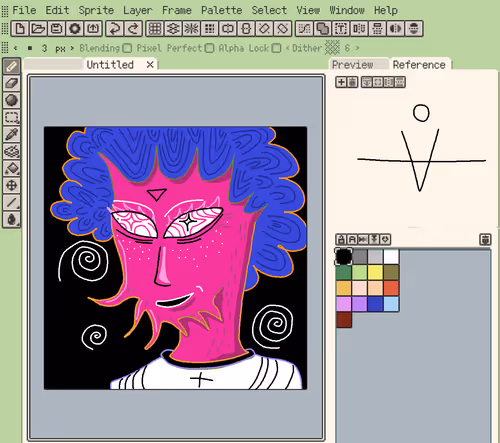The image size is (500, 443).
Task: Open the Palette menu
Action: click(221, 10)
